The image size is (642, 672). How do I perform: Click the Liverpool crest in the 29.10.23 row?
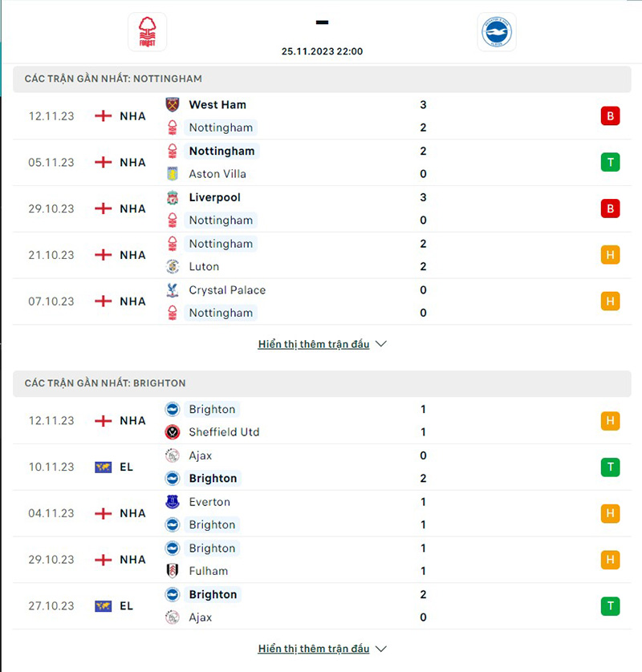(x=173, y=197)
